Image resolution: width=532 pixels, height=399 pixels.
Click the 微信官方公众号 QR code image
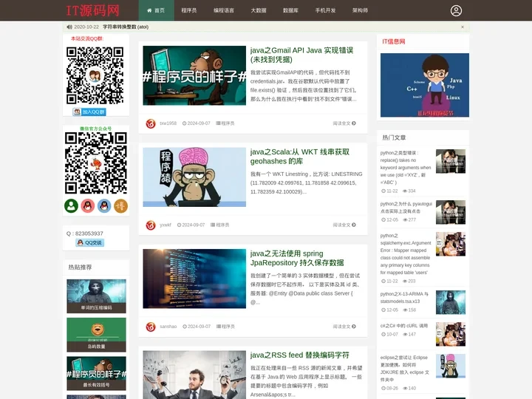pos(96,163)
